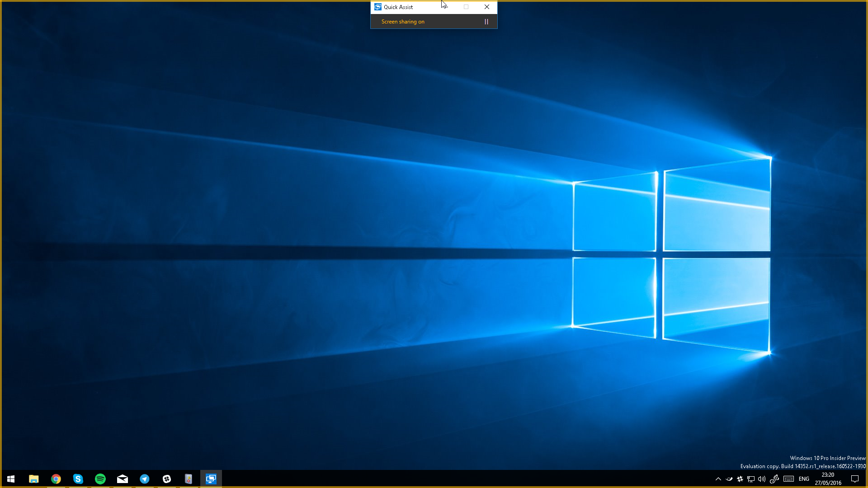This screenshot has width=868, height=488.
Task: Show the touch keyboard
Action: pos(788,479)
